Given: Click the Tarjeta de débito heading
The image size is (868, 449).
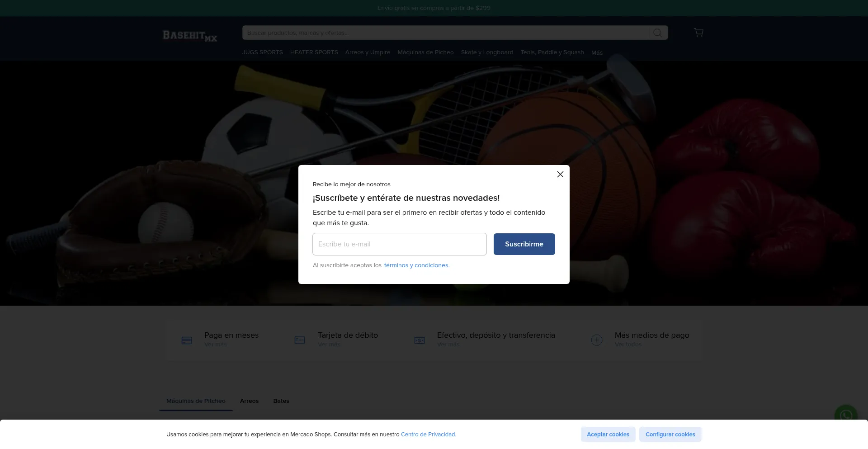Looking at the screenshot, I should [348, 335].
